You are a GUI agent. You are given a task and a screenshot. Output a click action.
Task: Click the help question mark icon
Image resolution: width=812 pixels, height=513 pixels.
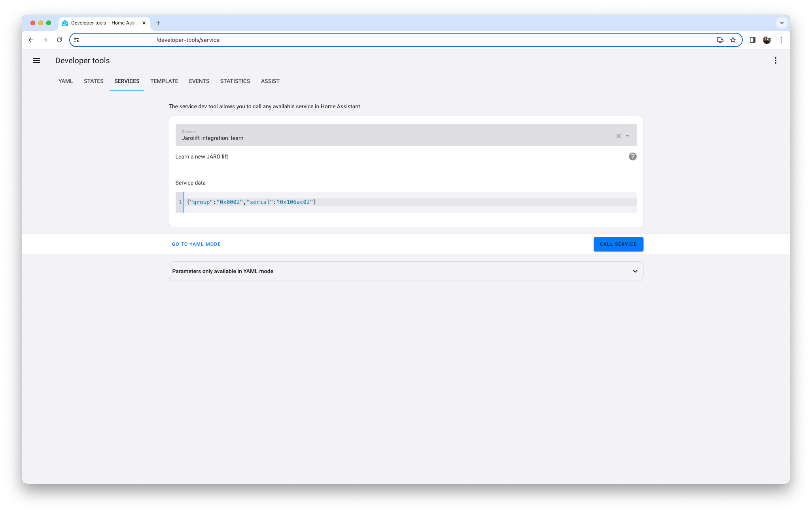(632, 157)
